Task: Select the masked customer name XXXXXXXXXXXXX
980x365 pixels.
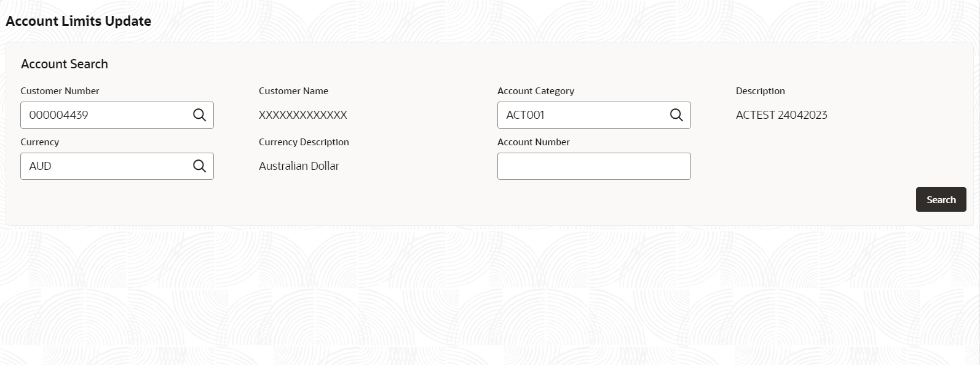Action: [x=303, y=115]
